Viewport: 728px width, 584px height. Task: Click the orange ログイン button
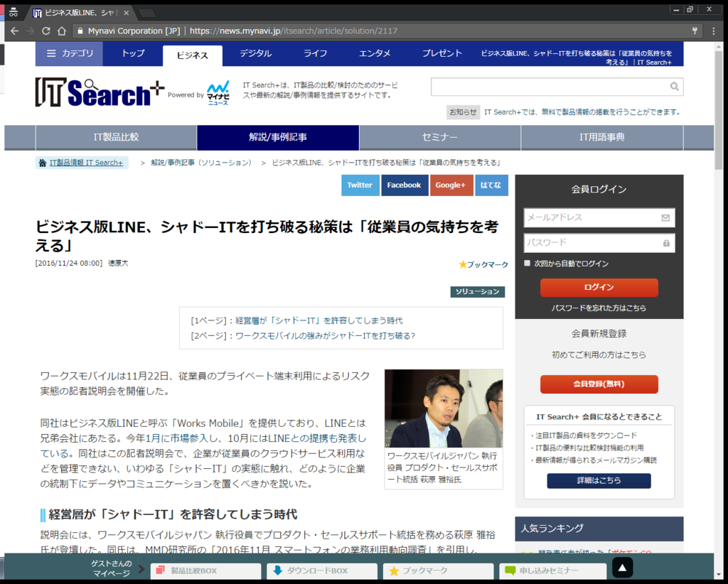[x=599, y=288]
